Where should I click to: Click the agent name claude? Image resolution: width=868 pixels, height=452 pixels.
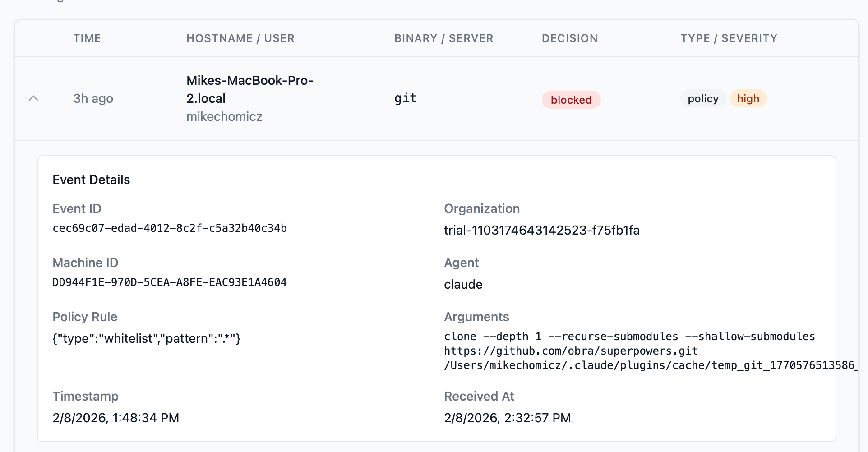click(463, 284)
